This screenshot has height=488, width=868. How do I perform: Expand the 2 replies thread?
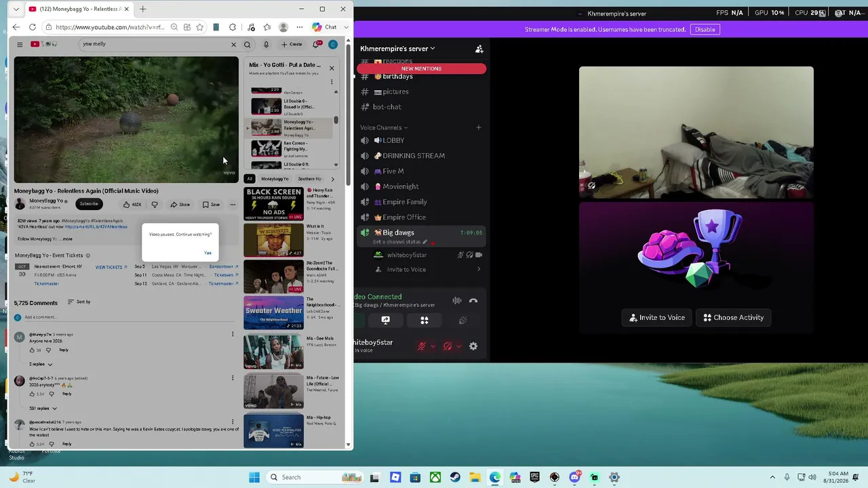click(41, 365)
